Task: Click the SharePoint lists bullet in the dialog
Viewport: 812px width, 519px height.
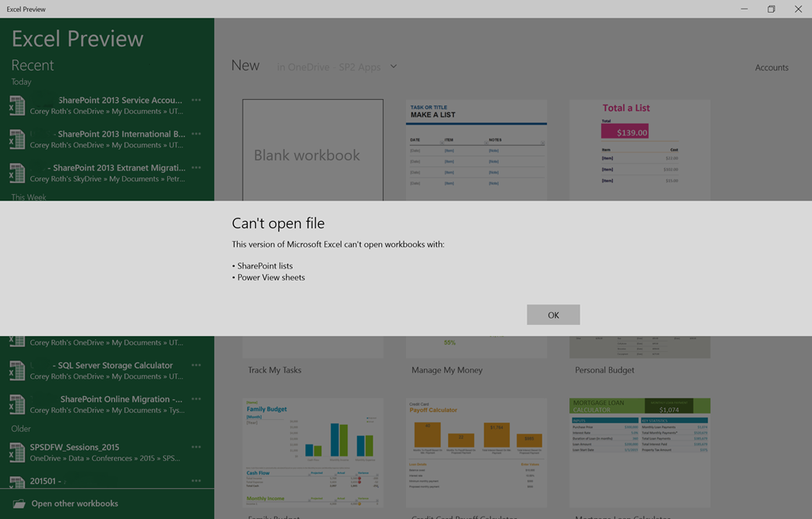Action: (262, 266)
